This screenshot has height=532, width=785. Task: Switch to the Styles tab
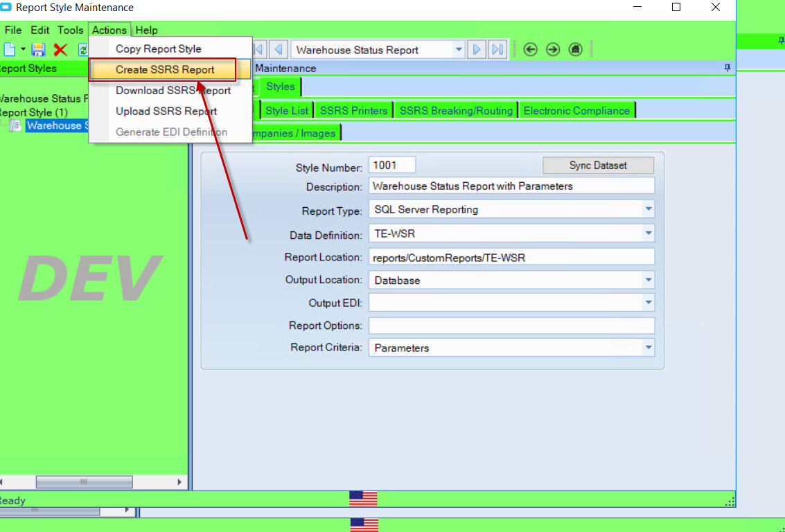pyautogui.click(x=281, y=87)
